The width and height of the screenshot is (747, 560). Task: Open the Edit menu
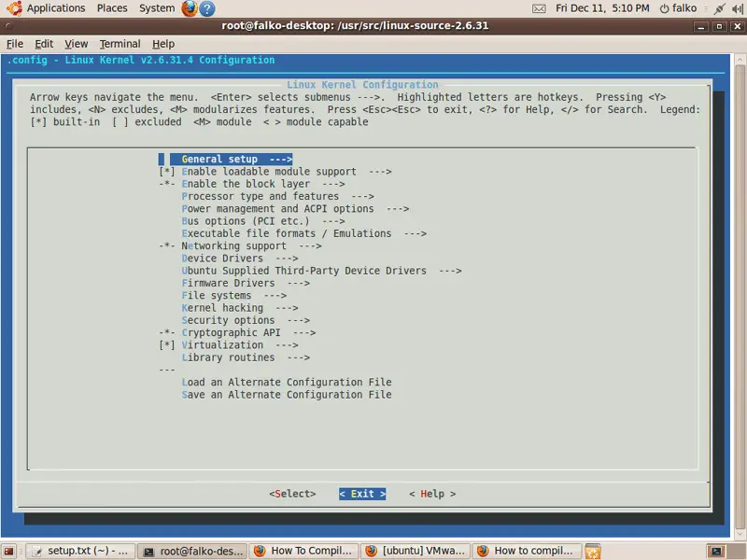coord(44,44)
